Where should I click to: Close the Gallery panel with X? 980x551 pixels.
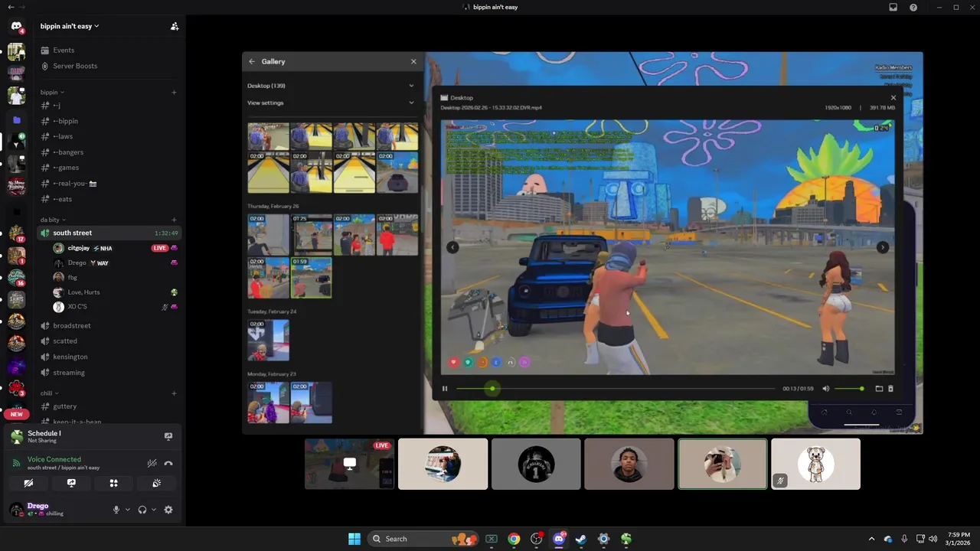click(413, 61)
